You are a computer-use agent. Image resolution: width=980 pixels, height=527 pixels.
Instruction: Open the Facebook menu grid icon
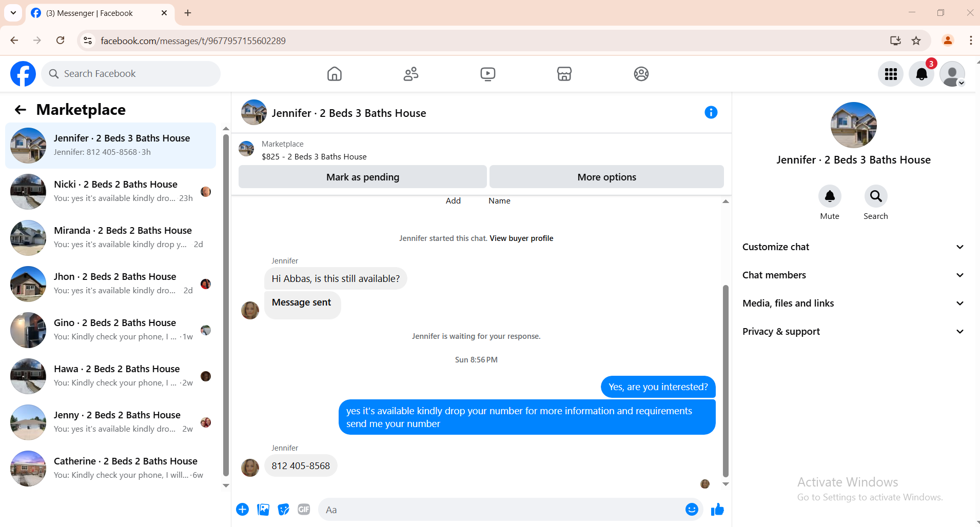[891, 74]
